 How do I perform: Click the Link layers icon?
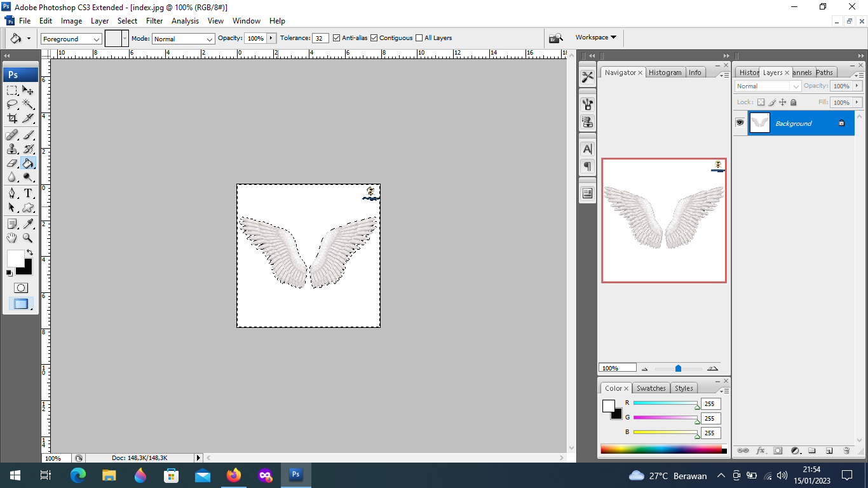[x=742, y=451]
